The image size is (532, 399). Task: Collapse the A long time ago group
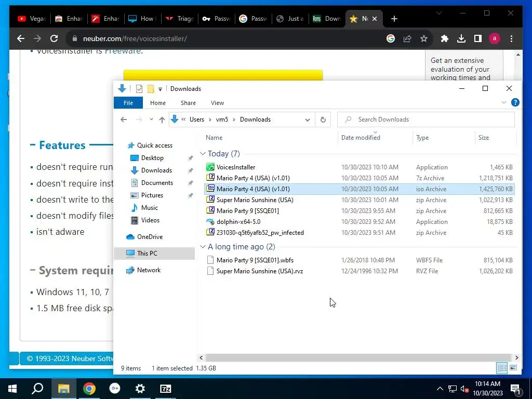point(203,247)
